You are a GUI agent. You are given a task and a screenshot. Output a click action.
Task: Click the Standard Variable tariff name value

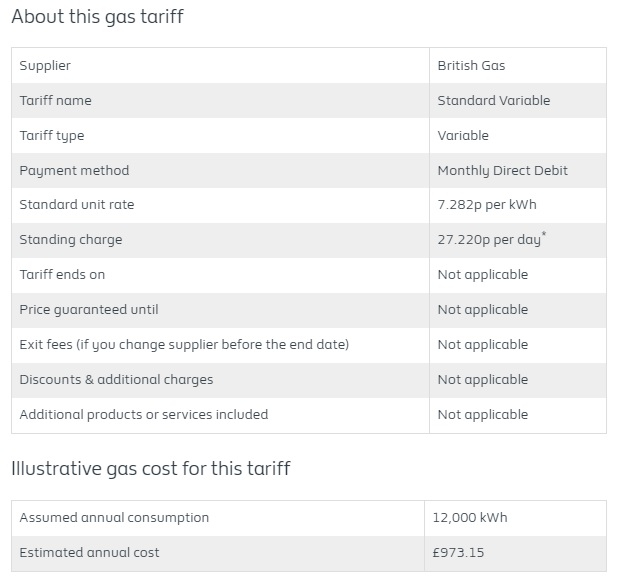click(493, 100)
